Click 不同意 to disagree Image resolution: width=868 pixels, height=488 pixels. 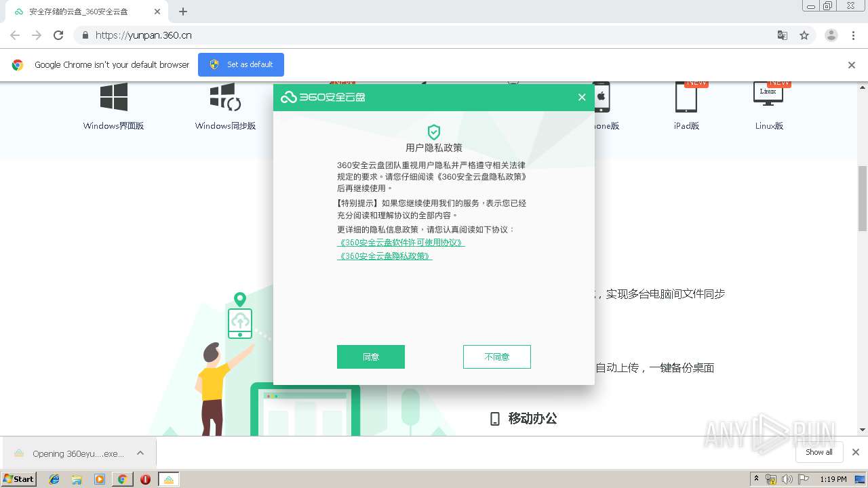(x=497, y=357)
